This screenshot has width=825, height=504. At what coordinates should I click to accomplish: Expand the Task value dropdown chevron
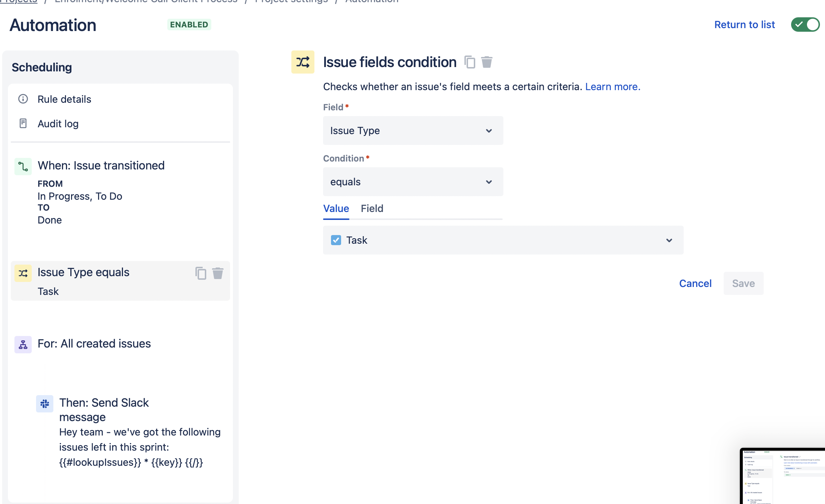pyautogui.click(x=669, y=240)
